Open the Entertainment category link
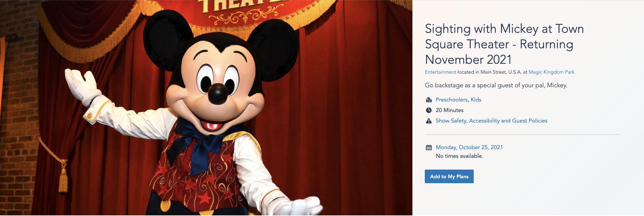Image resolution: width=644 pixels, height=216 pixels. pyautogui.click(x=440, y=72)
